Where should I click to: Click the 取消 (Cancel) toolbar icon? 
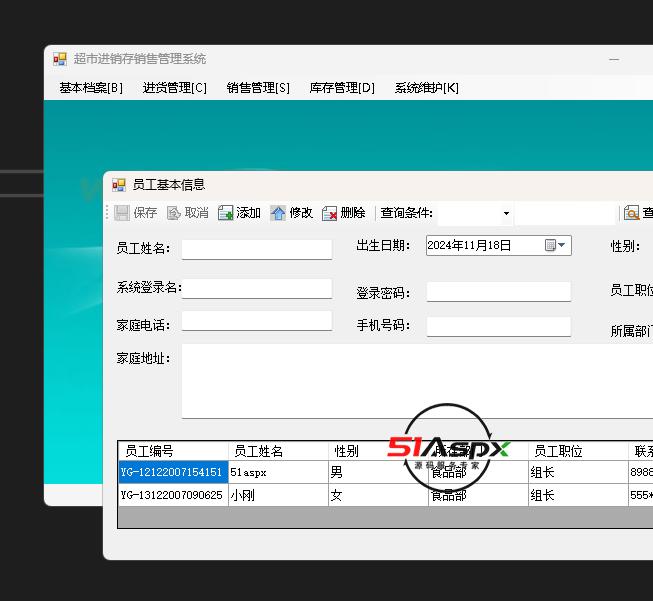(x=174, y=213)
